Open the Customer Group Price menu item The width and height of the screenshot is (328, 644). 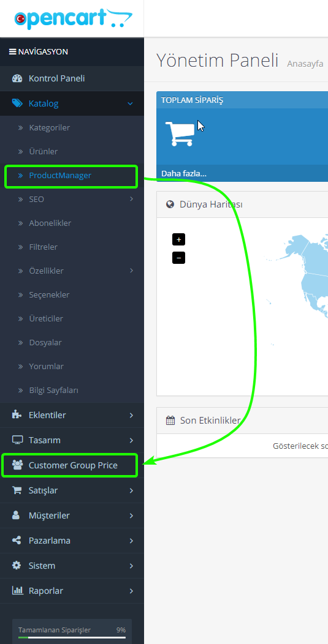click(x=72, y=465)
